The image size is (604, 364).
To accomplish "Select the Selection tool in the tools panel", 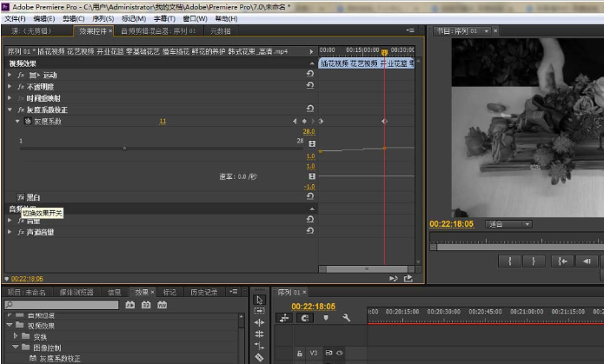I will [258, 300].
